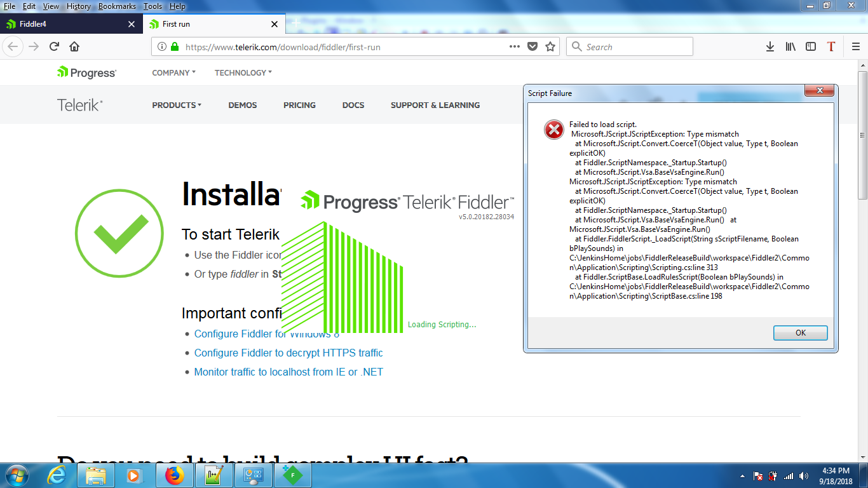Switch to Notepad++ on the taskbar
The height and width of the screenshot is (488, 868).
click(x=213, y=475)
